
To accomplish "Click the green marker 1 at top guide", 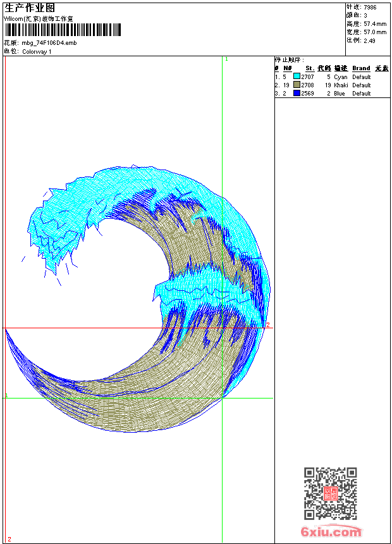I will pos(226,59).
